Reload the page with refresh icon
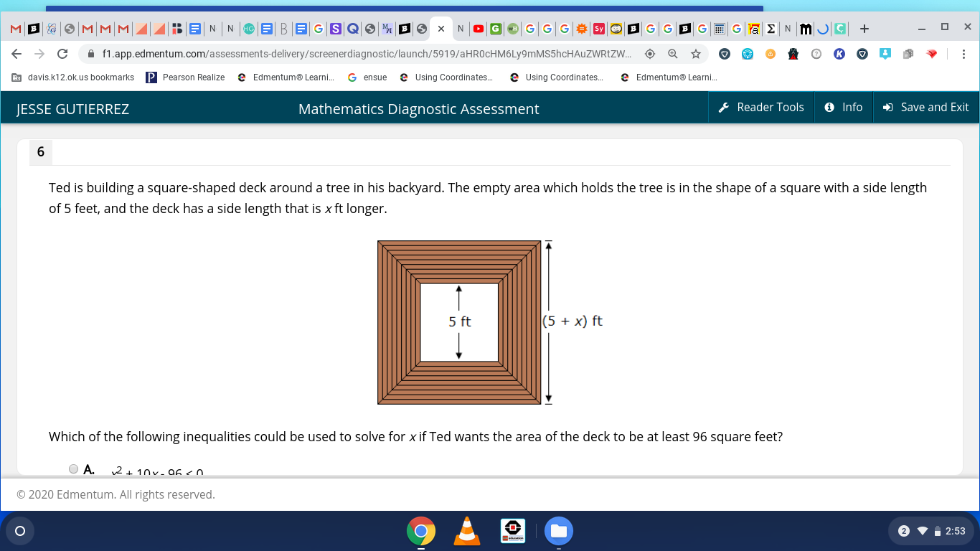Viewport: 980px width, 551px height. pos(62,54)
